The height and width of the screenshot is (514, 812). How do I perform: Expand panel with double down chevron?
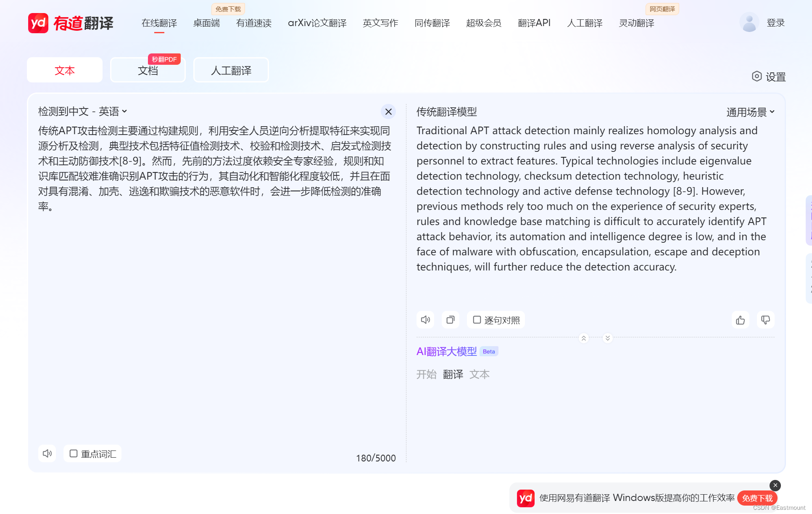pos(608,338)
